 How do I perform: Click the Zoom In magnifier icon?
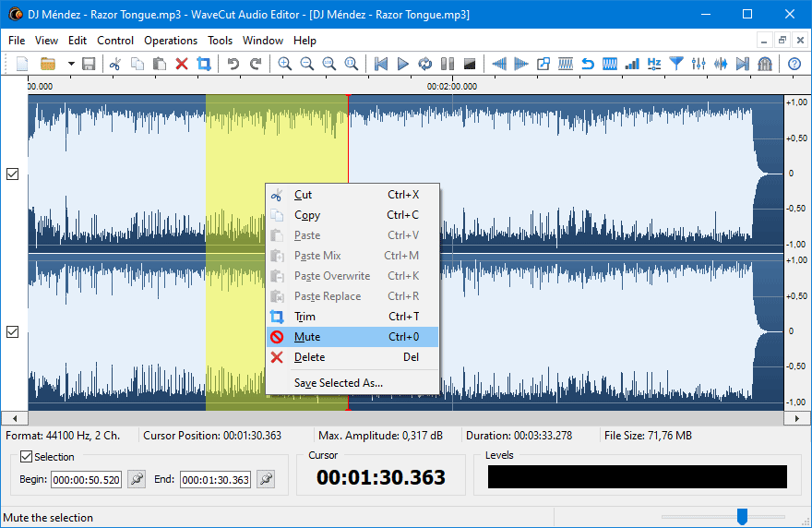click(x=284, y=64)
